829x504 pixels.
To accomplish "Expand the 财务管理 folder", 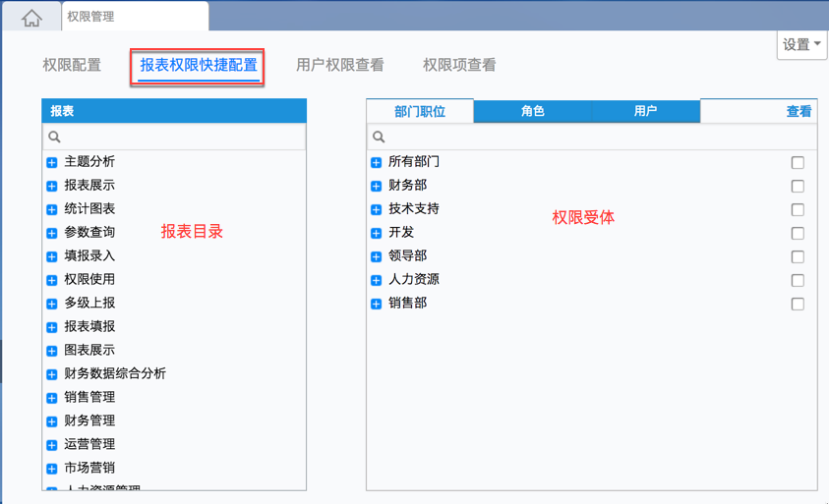I will pos(52,421).
